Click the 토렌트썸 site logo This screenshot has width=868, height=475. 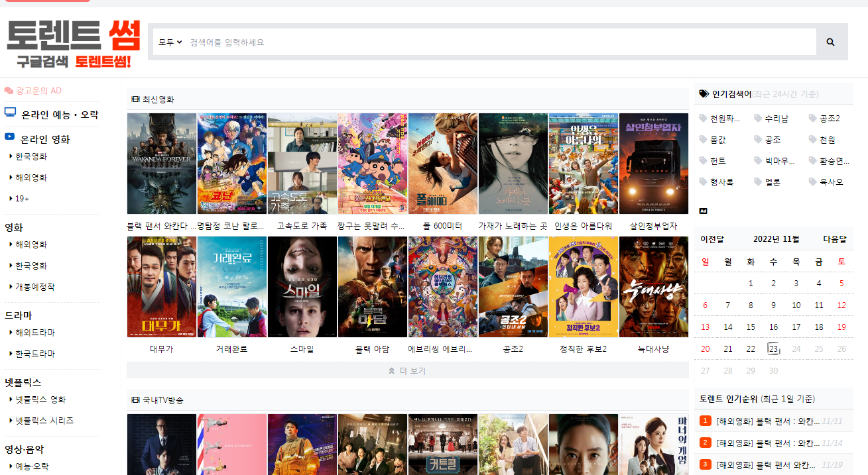74,44
